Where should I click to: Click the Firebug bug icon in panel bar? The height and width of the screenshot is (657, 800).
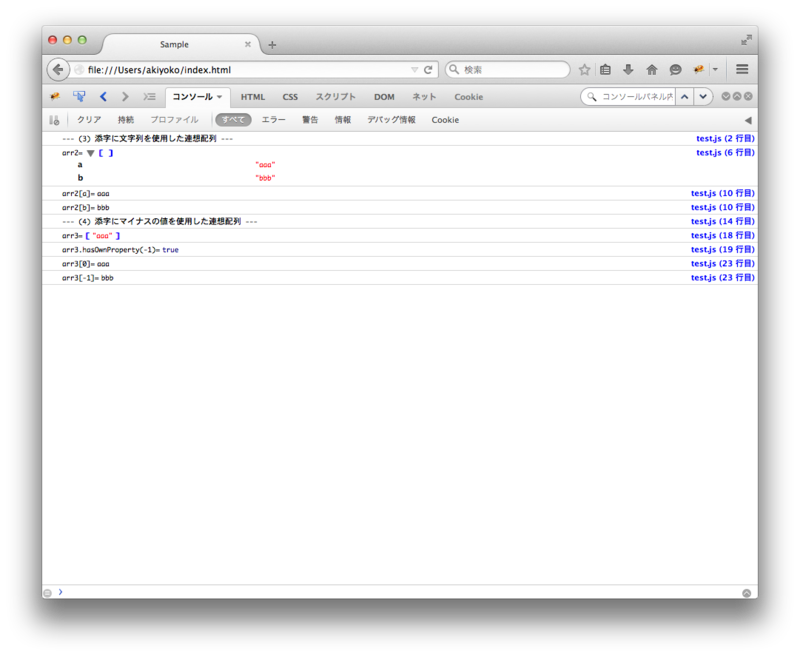55,96
